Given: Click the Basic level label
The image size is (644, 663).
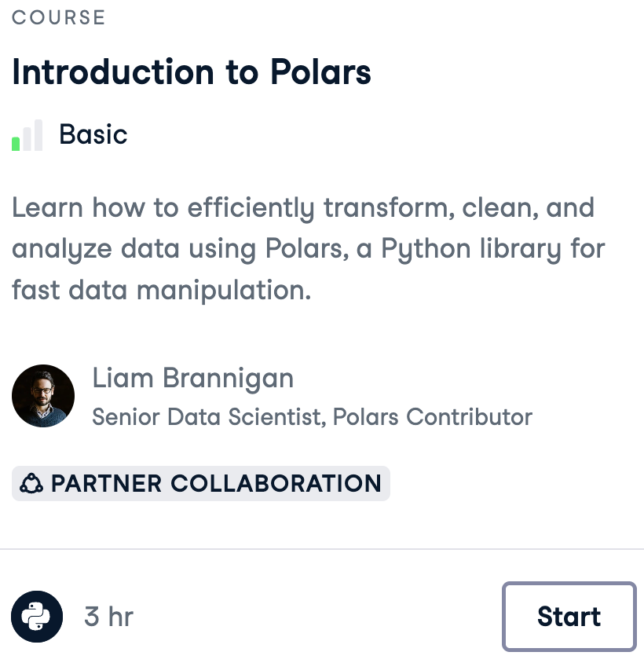Looking at the screenshot, I should coord(94,134).
